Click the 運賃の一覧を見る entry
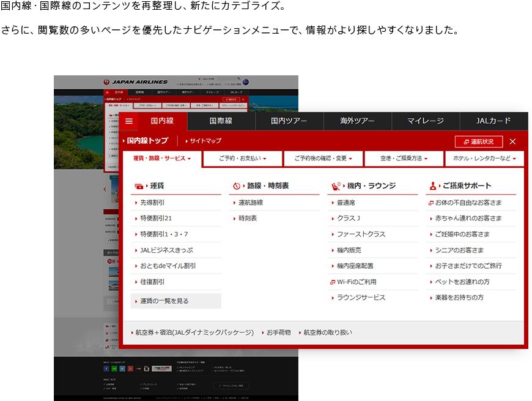532x401 pixels. (x=161, y=302)
